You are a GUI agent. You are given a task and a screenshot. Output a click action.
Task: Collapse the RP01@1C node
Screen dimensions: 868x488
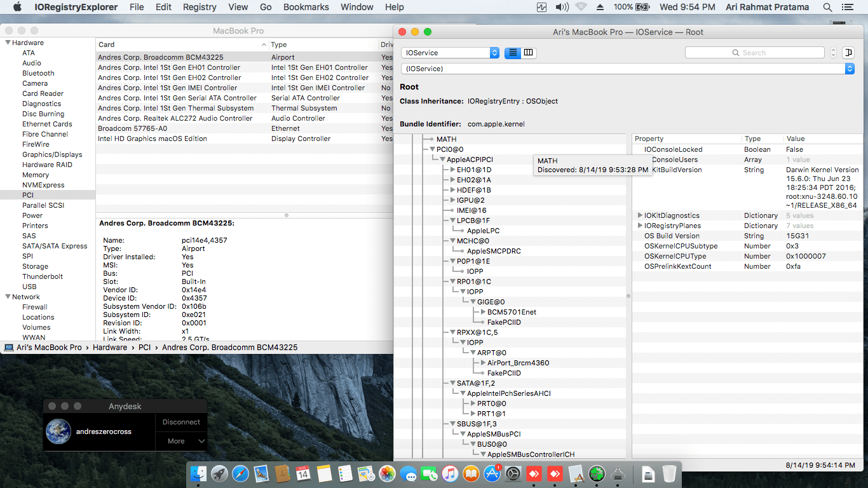pos(452,281)
